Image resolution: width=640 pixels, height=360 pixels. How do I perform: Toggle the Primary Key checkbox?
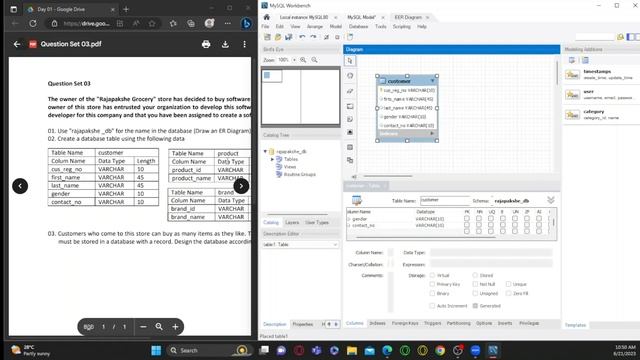pos(432,284)
